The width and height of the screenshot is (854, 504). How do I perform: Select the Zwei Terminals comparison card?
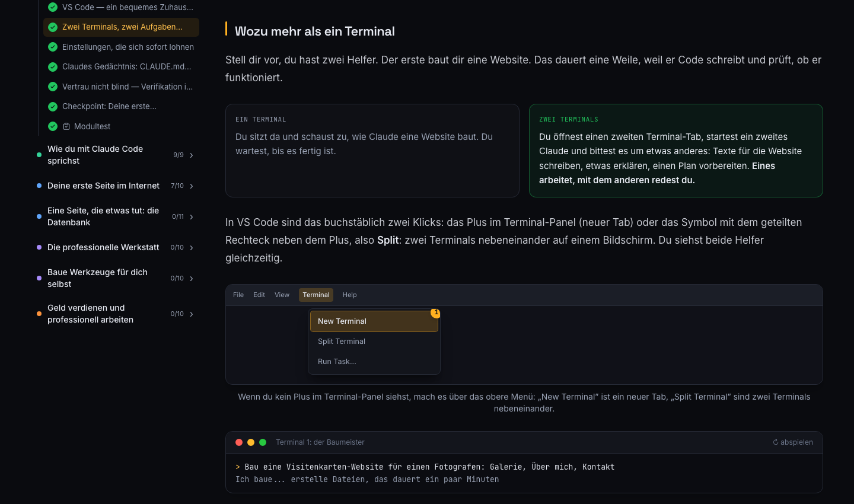point(676,151)
